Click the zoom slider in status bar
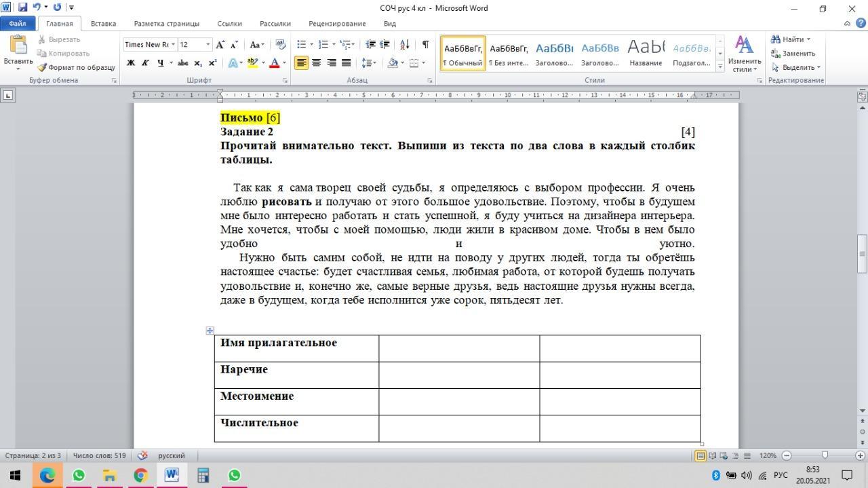This screenshot has width=868, height=488. point(824,455)
